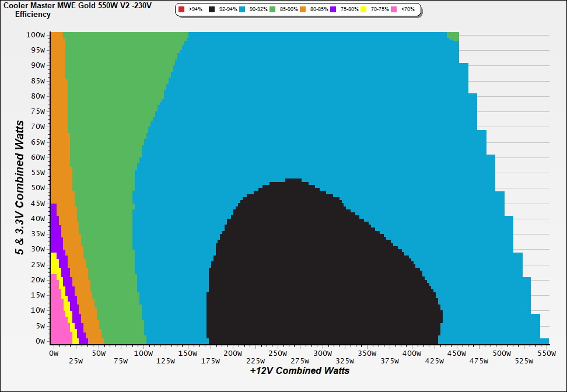Select the yellow 70-75% legend swatch
Screen dimensions: 567x392
[x=363, y=10]
